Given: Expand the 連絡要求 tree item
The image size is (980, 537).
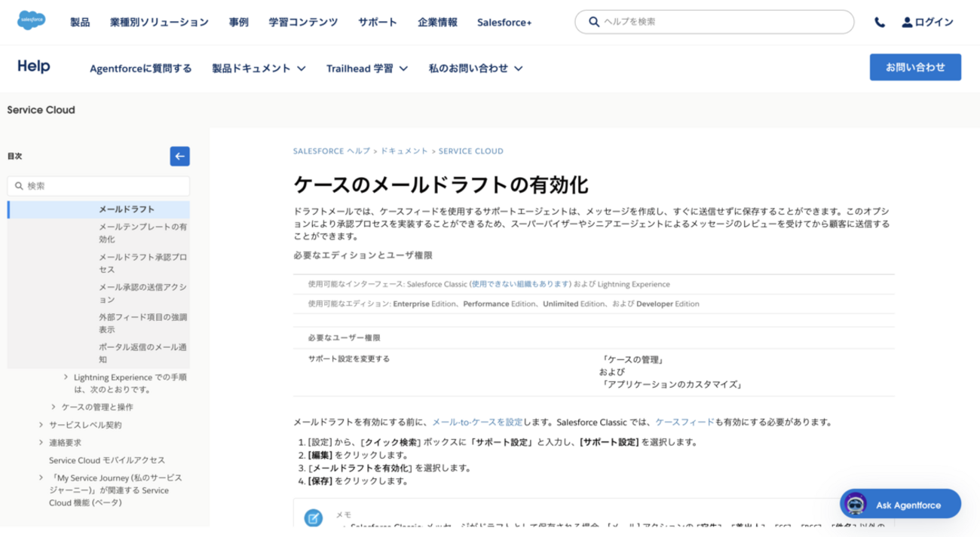Looking at the screenshot, I should (x=41, y=442).
